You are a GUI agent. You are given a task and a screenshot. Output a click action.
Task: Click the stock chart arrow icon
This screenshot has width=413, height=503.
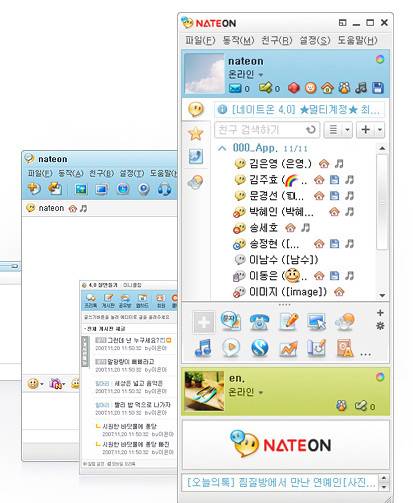click(288, 348)
